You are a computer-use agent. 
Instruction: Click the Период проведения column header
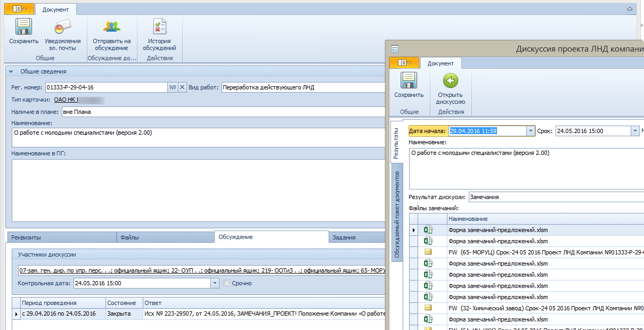coord(62,303)
